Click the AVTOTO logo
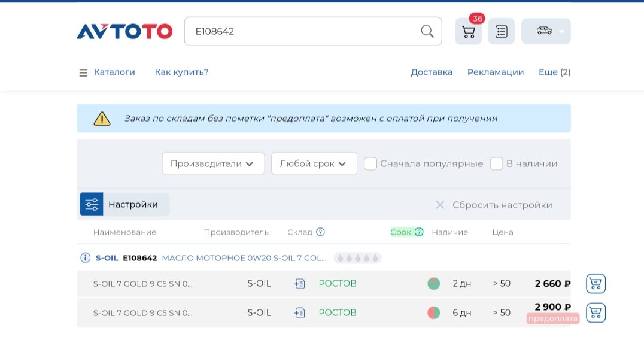The height and width of the screenshot is (352, 644). point(124,31)
